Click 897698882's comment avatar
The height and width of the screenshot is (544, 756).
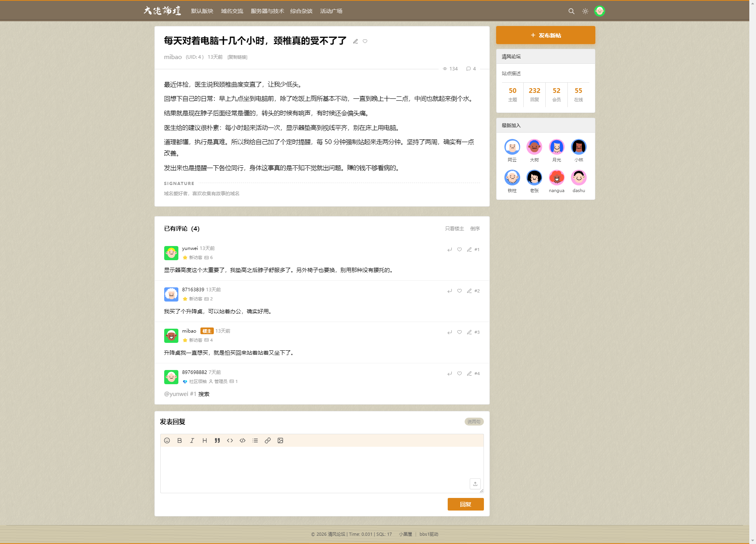(x=171, y=377)
